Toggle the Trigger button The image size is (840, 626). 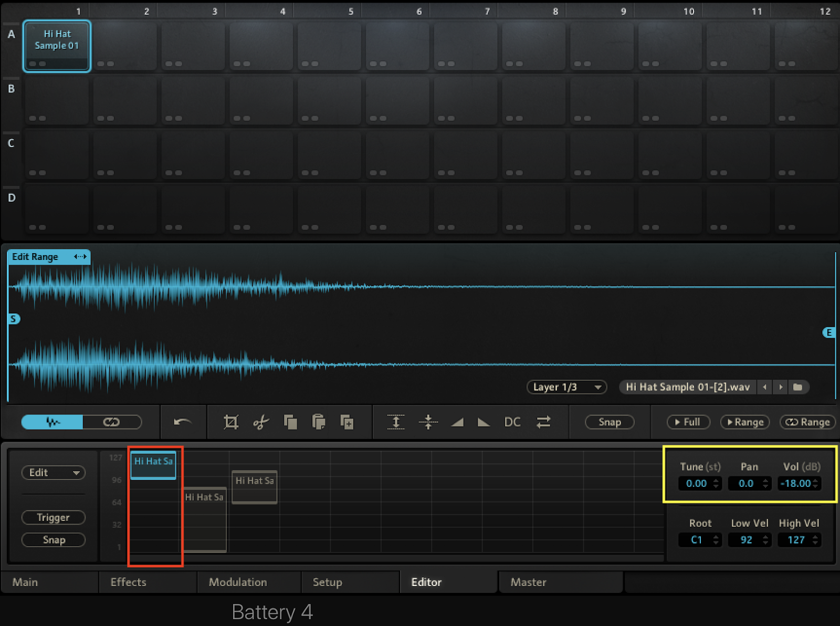pyautogui.click(x=54, y=517)
